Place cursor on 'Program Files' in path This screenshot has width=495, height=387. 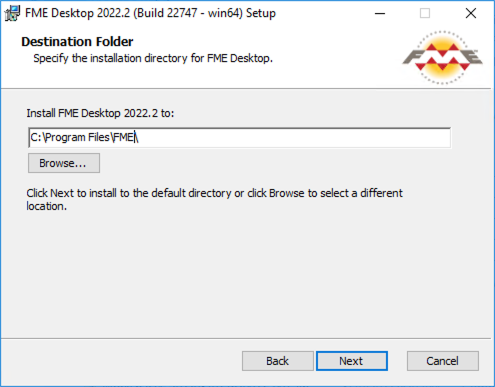pos(77,137)
